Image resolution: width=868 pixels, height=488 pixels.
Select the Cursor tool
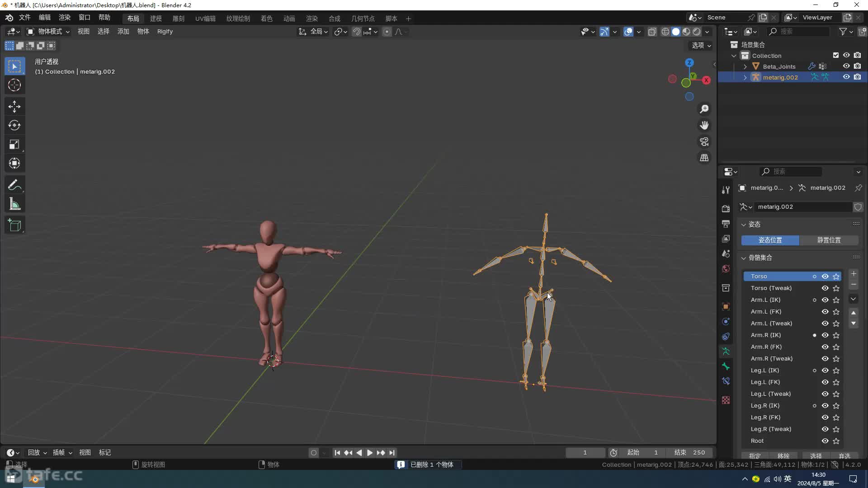(14, 85)
